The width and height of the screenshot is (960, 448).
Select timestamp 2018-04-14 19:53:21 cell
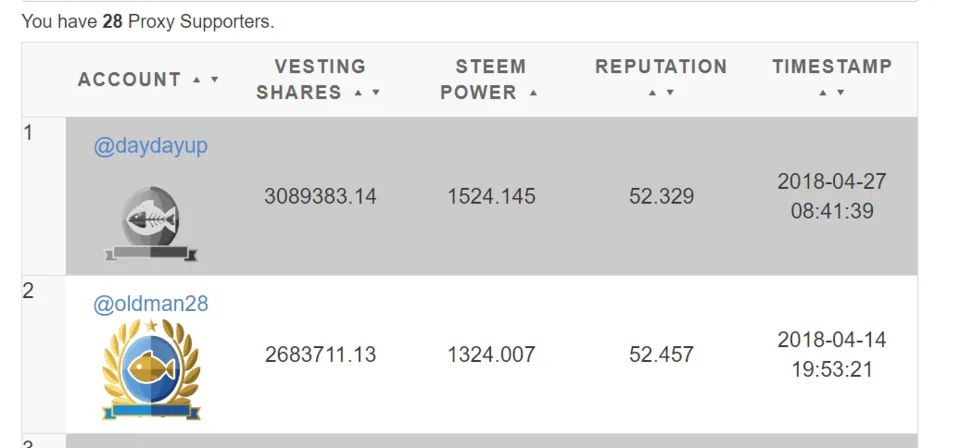pyautogui.click(x=831, y=354)
